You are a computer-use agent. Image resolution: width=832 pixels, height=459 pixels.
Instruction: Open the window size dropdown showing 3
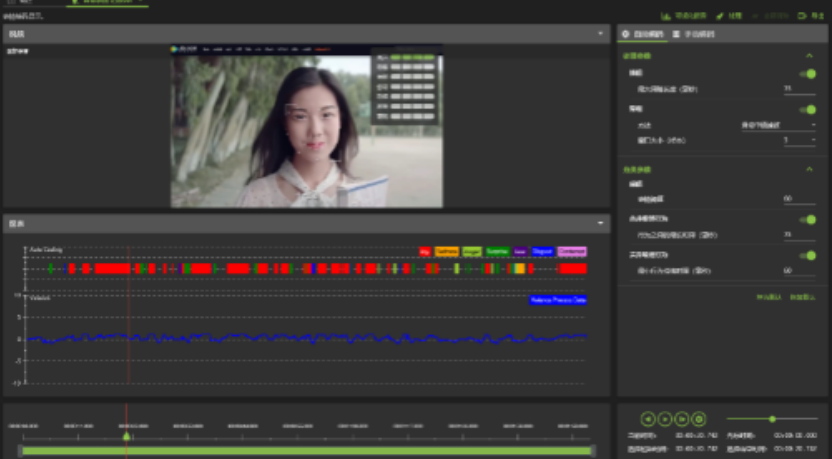[799, 140]
